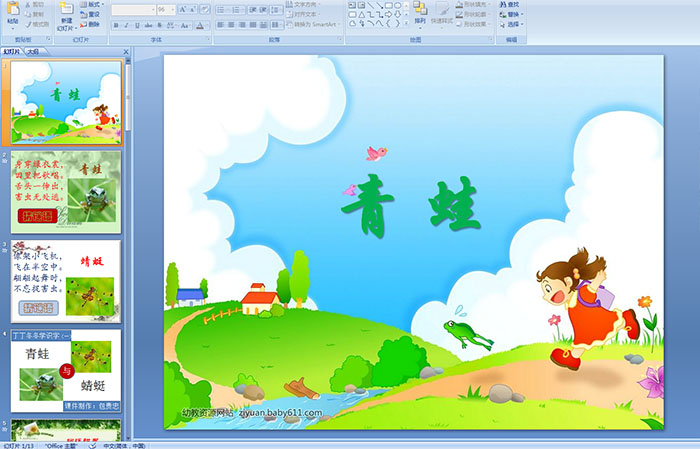Viewport: 700px width, 449px height.
Task: Switch to the Slides (幻灯片) pane tab
Action: (x=13, y=50)
